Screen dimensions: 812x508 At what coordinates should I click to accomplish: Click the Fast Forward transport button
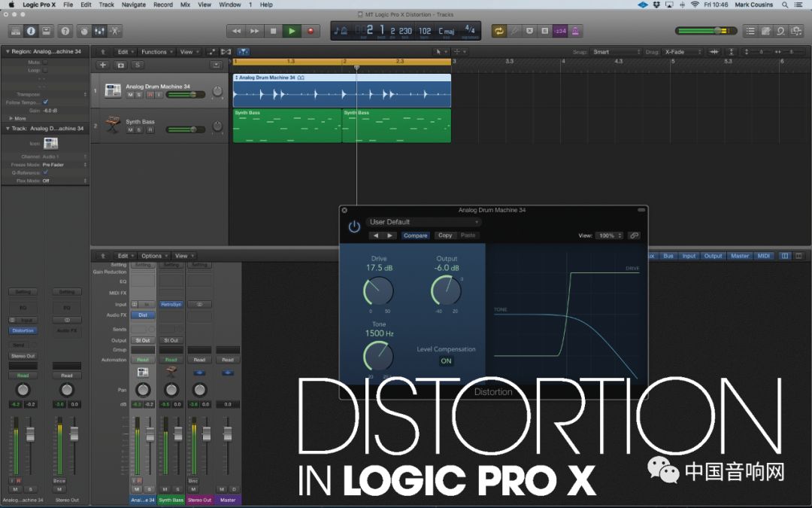255,31
